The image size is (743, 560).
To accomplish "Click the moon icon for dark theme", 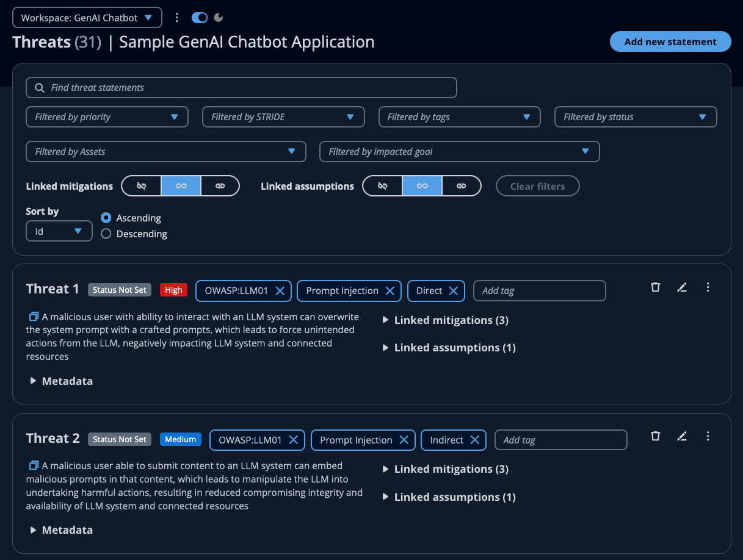I will pyautogui.click(x=217, y=17).
